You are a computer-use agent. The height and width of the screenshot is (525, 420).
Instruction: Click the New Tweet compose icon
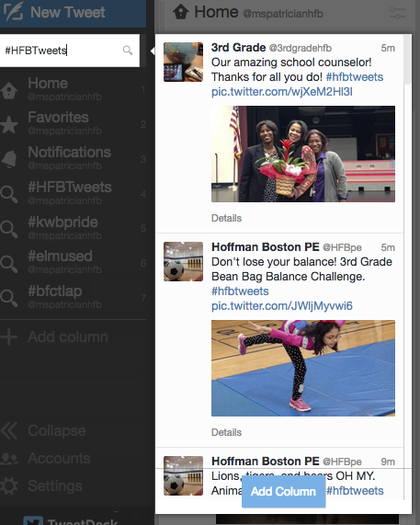[x=13, y=12]
